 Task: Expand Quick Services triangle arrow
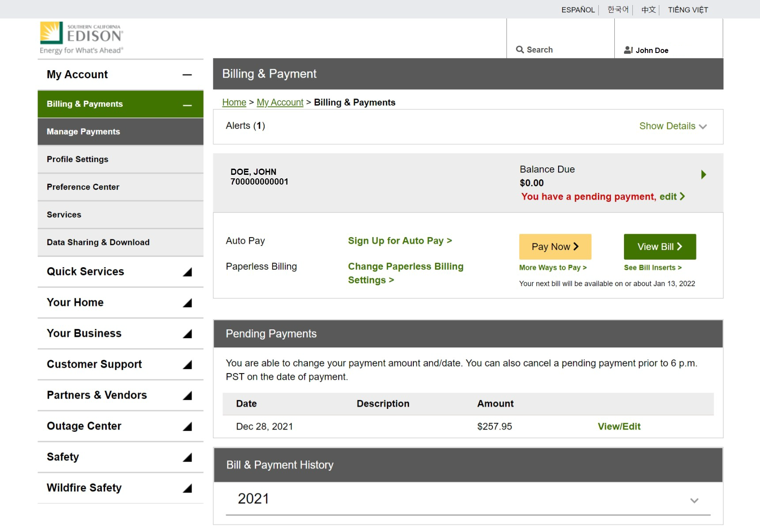[x=187, y=272]
